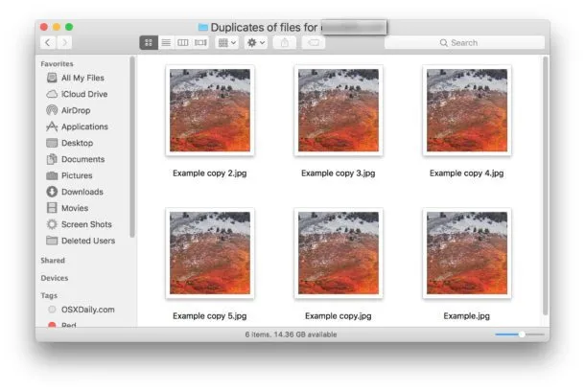Select the OSXDaily.com tag
585x392 pixels.
(x=87, y=310)
